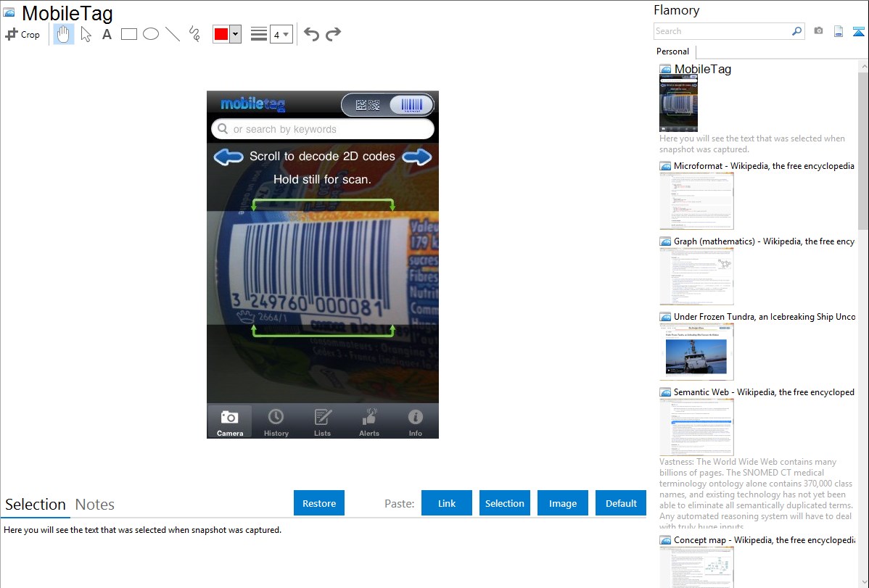
Task: Click the snapshot icon beside main MobileTag heading
Action: point(9,12)
